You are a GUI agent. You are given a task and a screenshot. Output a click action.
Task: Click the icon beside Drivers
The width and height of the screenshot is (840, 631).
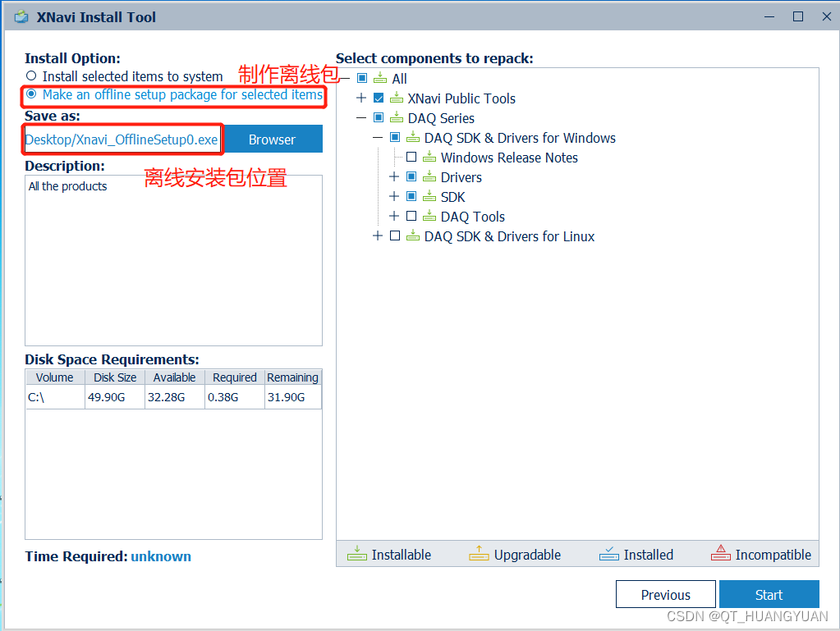[x=429, y=177]
